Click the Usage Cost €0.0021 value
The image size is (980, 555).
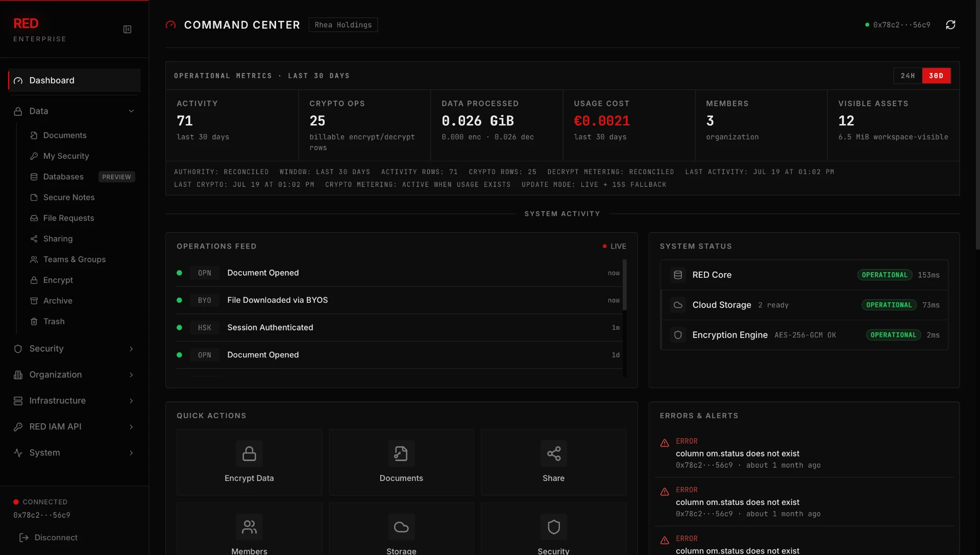[602, 121]
